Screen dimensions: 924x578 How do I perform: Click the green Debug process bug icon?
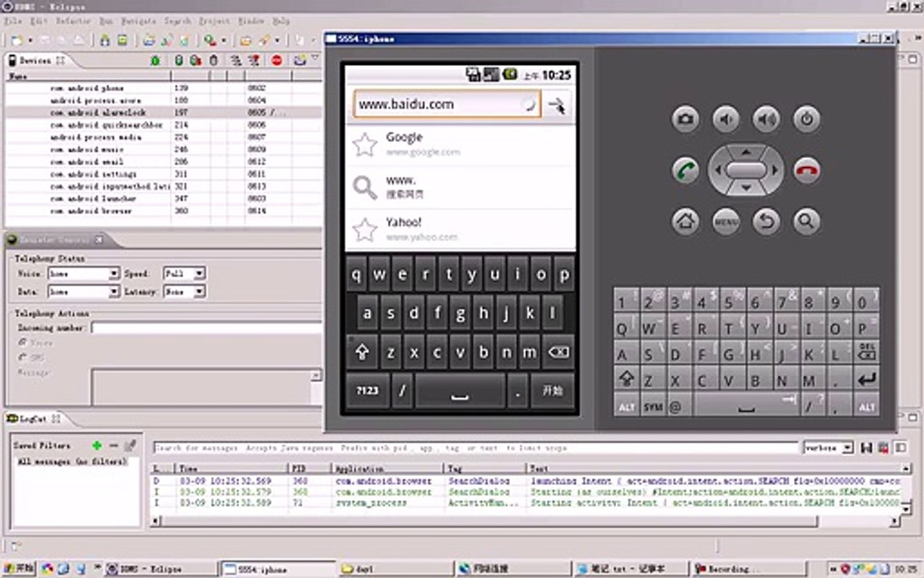pos(155,60)
